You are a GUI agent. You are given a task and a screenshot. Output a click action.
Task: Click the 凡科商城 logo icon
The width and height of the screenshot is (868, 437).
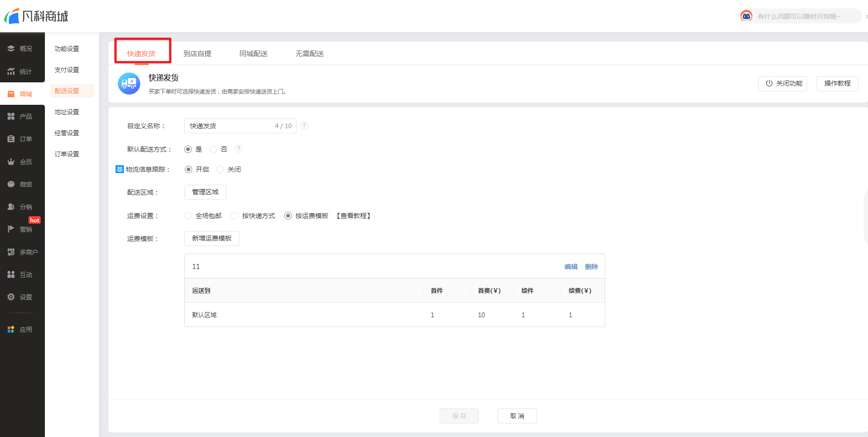click(x=12, y=16)
